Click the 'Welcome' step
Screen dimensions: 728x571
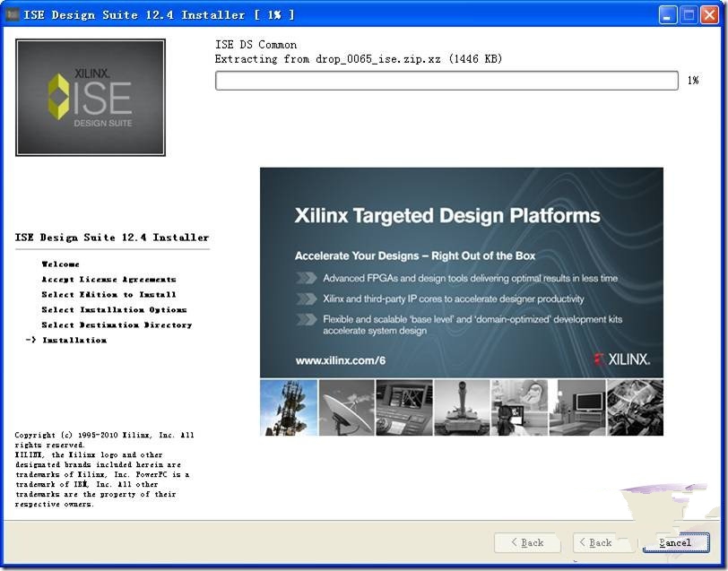[x=60, y=264]
